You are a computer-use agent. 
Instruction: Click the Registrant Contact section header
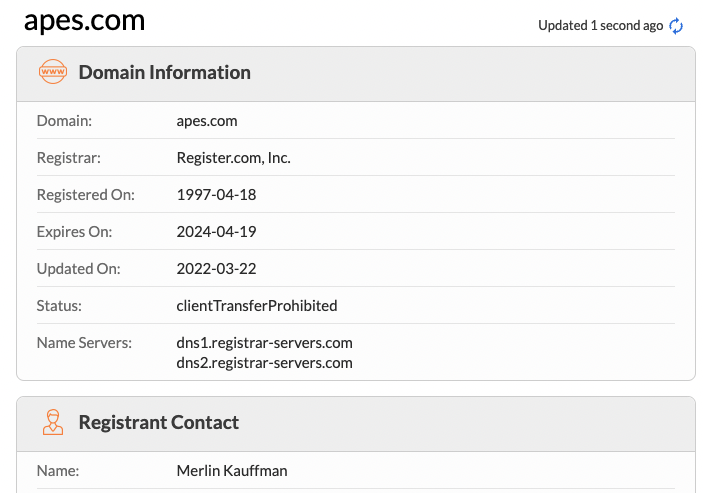coord(159,422)
